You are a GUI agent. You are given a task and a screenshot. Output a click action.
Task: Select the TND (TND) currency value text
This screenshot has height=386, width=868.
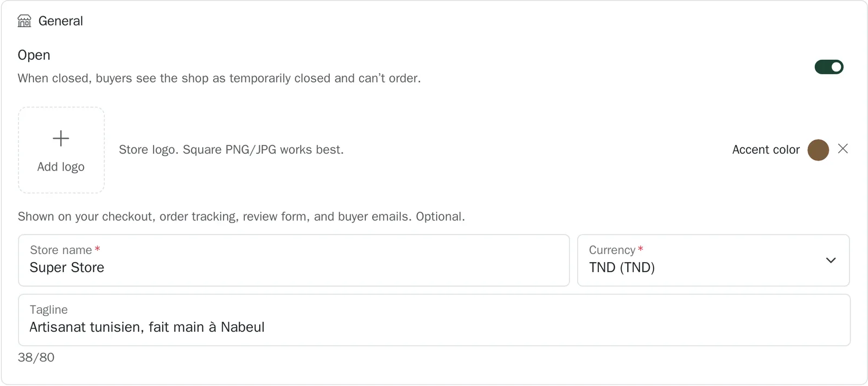622,268
